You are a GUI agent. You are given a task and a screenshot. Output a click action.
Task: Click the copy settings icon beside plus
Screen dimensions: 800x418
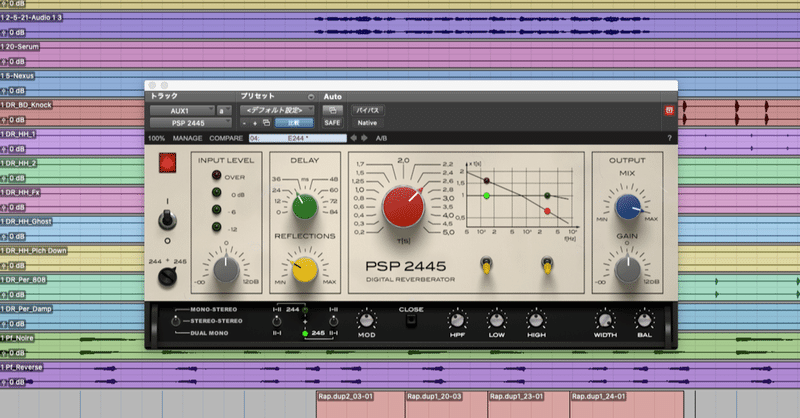(266, 123)
